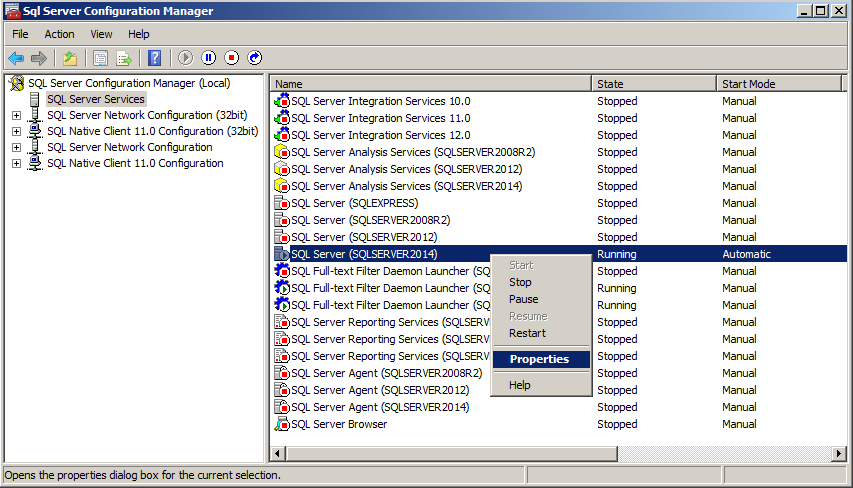Expand SQL Server Network Configuration (32bit) node

pos(16,115)
